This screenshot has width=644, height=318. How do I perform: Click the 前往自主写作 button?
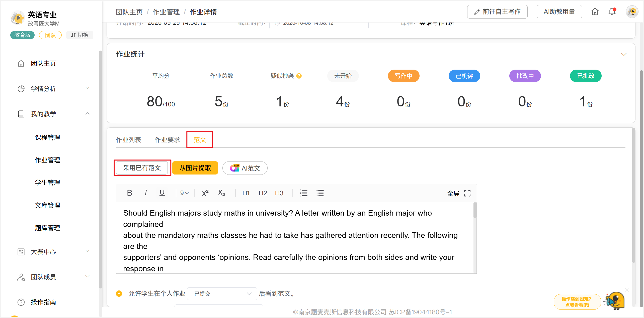point(497,12)
